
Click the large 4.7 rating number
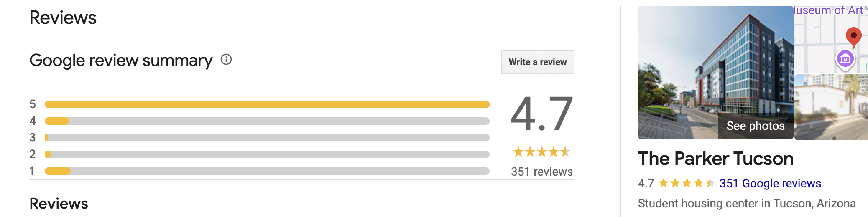[x=541, y=114]
